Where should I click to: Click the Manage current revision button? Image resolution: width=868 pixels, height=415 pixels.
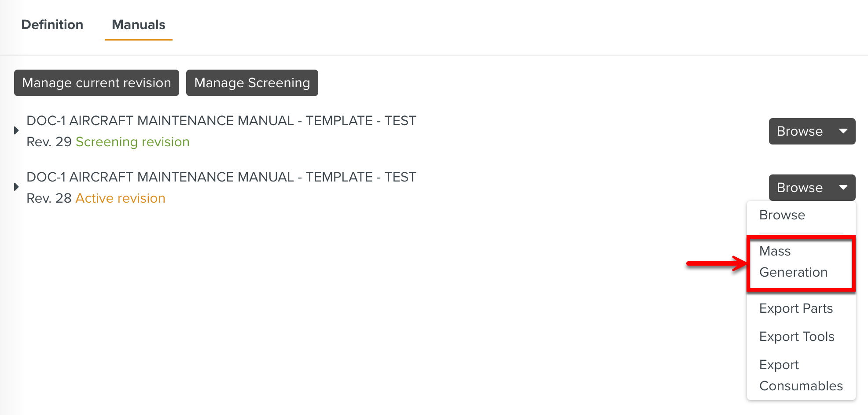coord(96,83)
